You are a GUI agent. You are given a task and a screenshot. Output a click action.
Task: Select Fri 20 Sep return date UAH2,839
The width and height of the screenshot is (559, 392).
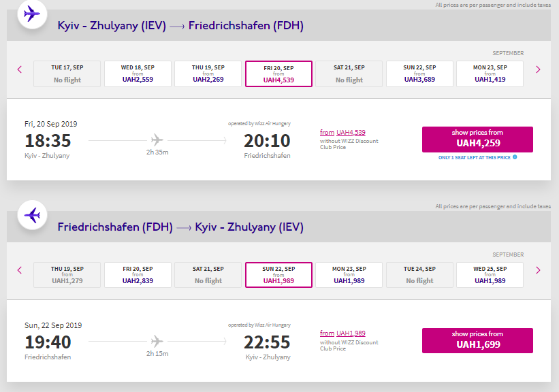tap(138, 275)
